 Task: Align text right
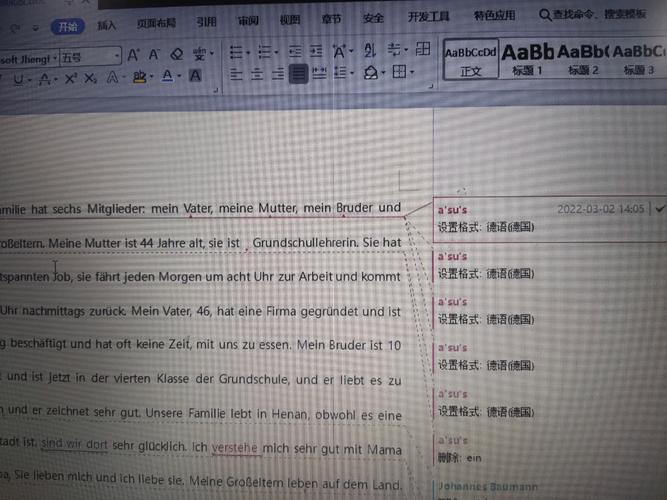[278, 74]
